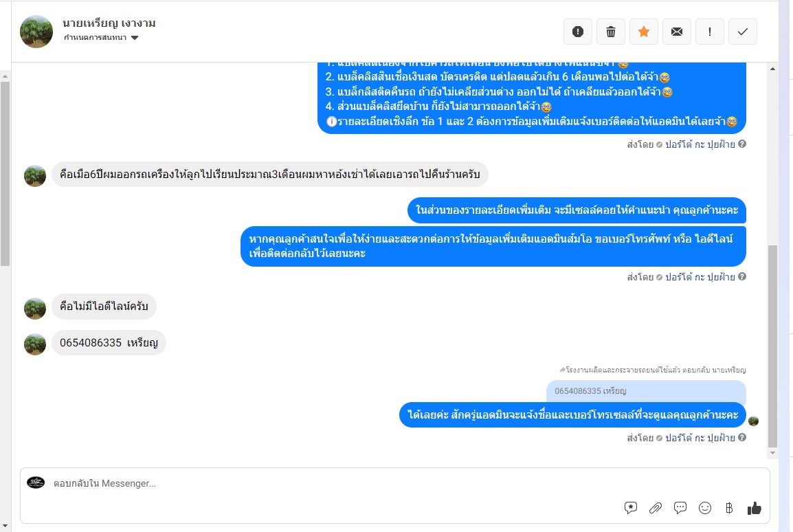Click customer name นายเหรียญ เงางาม
The height and width of the screenshot is (532, 793).
tap(109, 23)
